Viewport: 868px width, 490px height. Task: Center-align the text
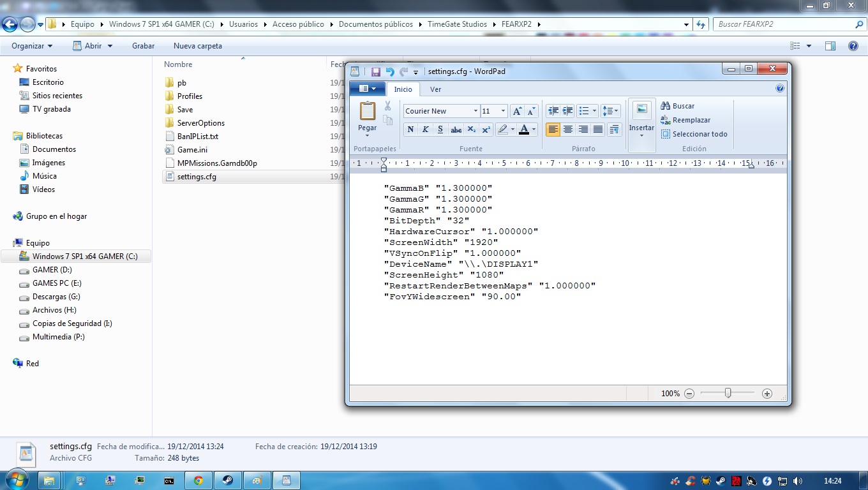(x=568, y=130)
